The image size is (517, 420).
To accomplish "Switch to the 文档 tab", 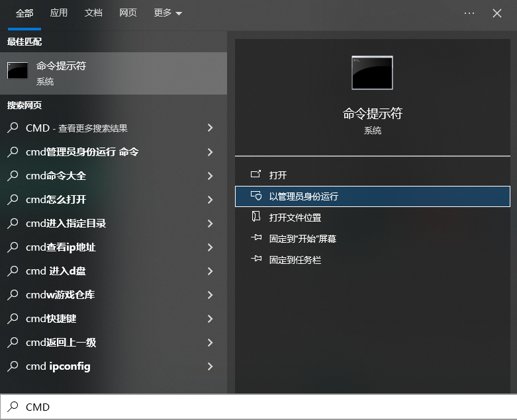I will click(93, 13).
